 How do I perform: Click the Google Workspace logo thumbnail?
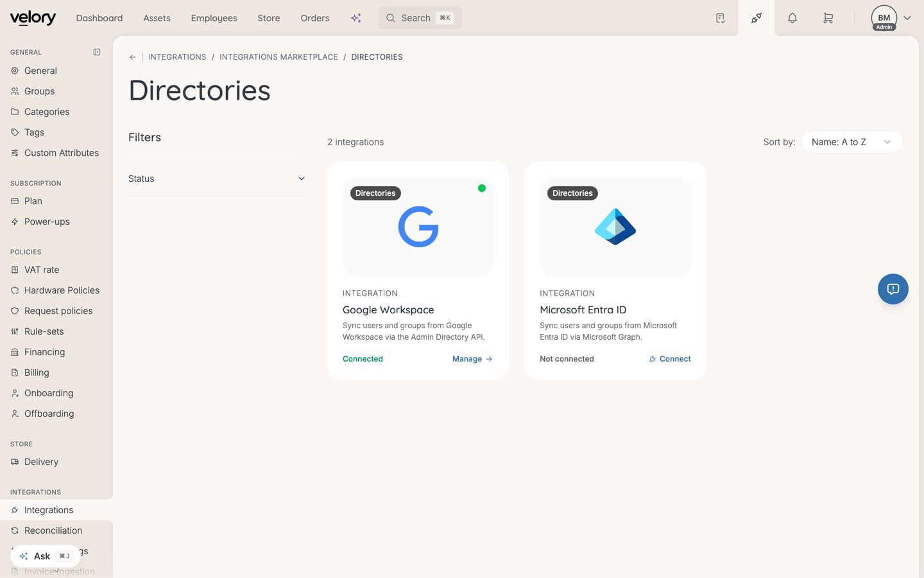pos(418,227)
